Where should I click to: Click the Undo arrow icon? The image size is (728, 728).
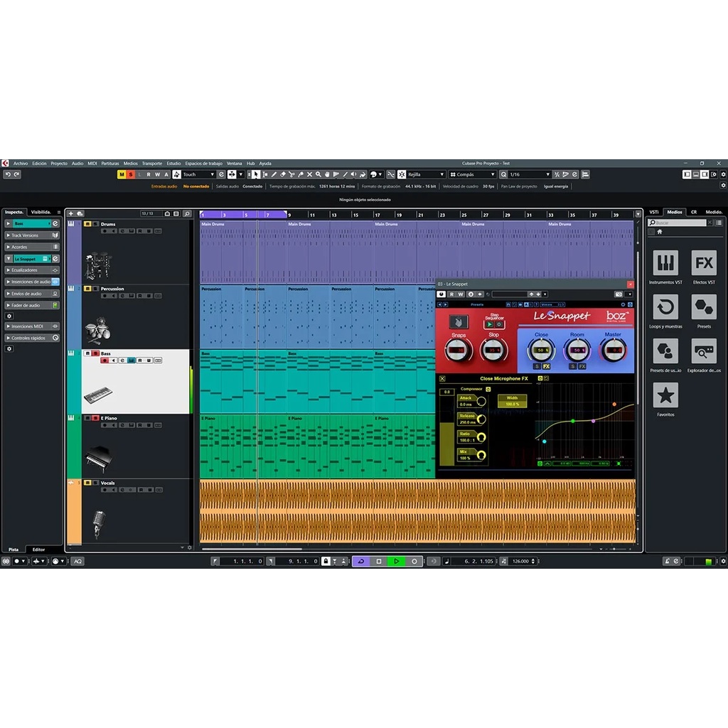coord(7,174)
